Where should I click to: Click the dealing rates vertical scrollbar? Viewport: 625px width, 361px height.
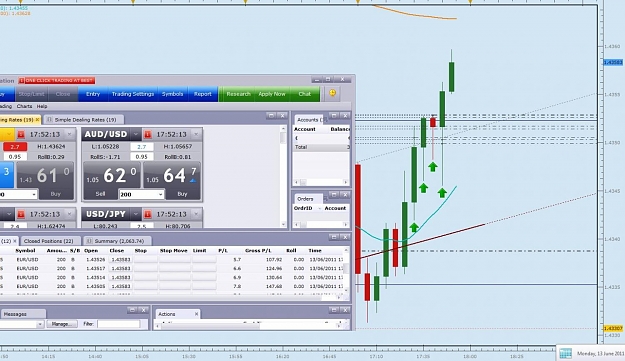(x=283, y=177)
